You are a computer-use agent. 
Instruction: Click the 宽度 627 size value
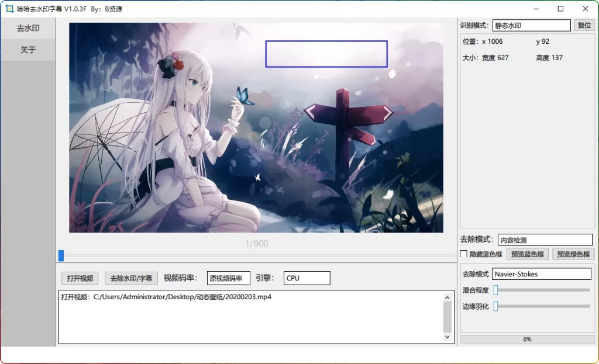(495, 58)
